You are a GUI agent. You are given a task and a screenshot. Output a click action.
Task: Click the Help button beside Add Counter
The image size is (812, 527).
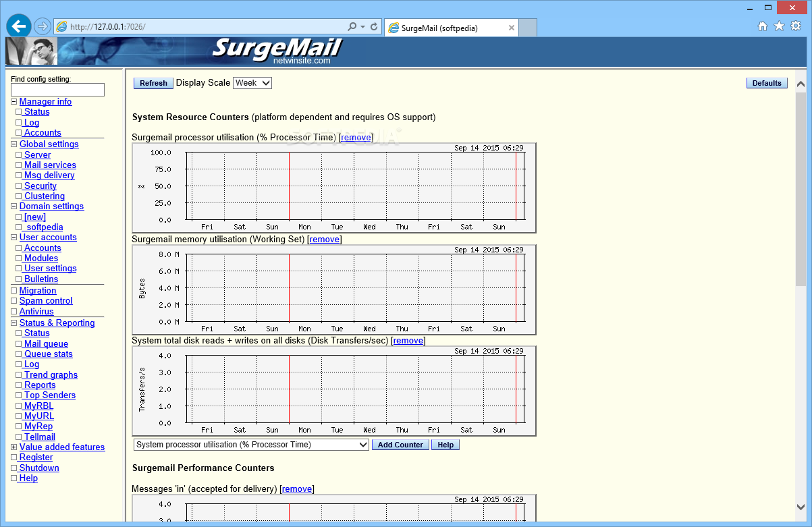[445, 445]
